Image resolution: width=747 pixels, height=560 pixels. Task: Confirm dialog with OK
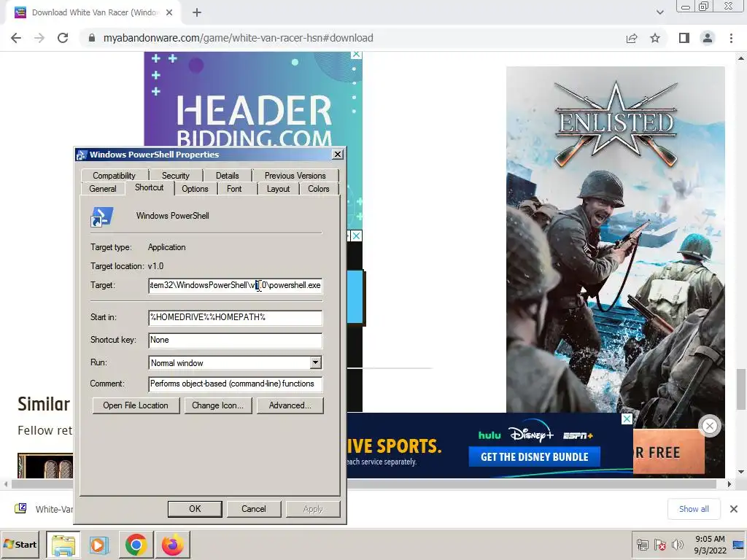click(x=195, y=509)
